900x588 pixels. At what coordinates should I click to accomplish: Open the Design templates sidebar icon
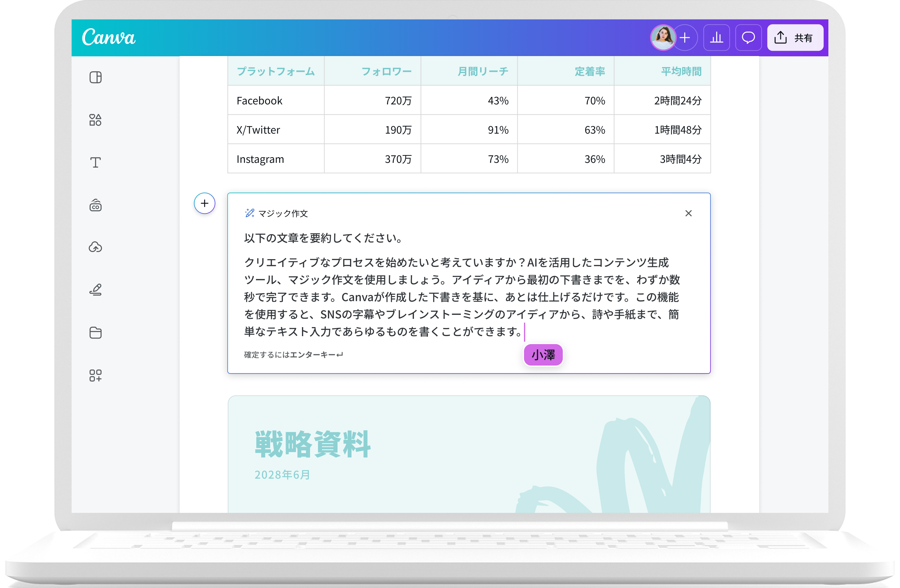(95, 77)
